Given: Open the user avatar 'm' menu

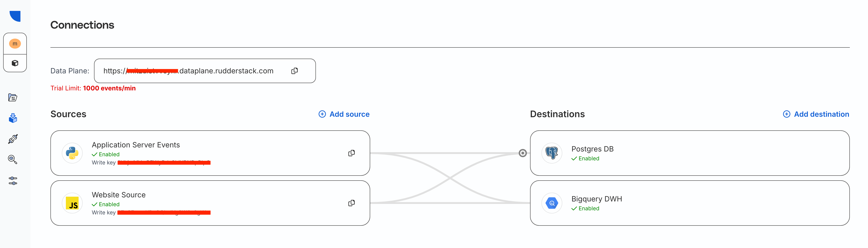Looking at the screenshot, I should point(15,44).
